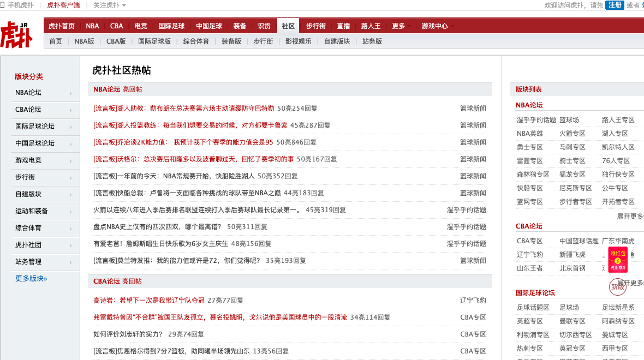Open the 手机虎扑 mobile link
644x360 pixels.
tap(17, 5)
